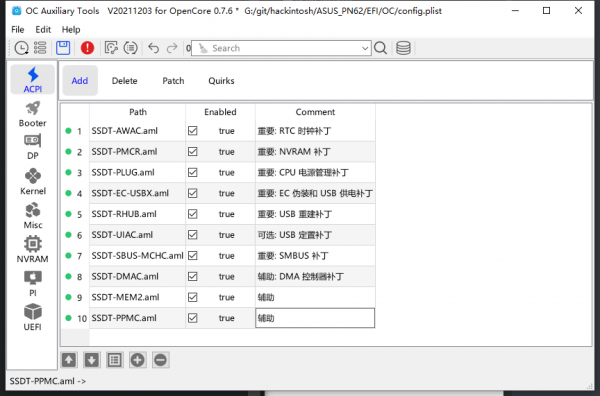Open the DP sidebar section
The width and height of the screenshot is (600, 396).
pyautogui.click(x=33, y=147)
